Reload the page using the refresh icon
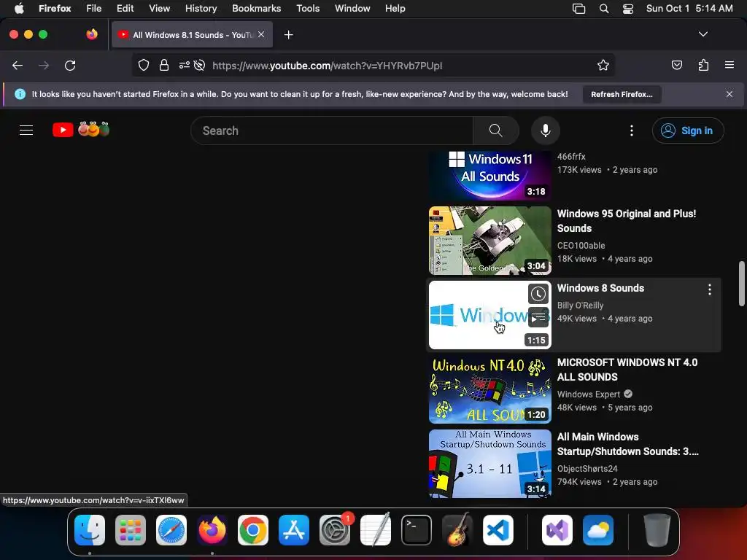Image resolution: width=747 pixels, height=560 pixels. click(x=70, y=65)
